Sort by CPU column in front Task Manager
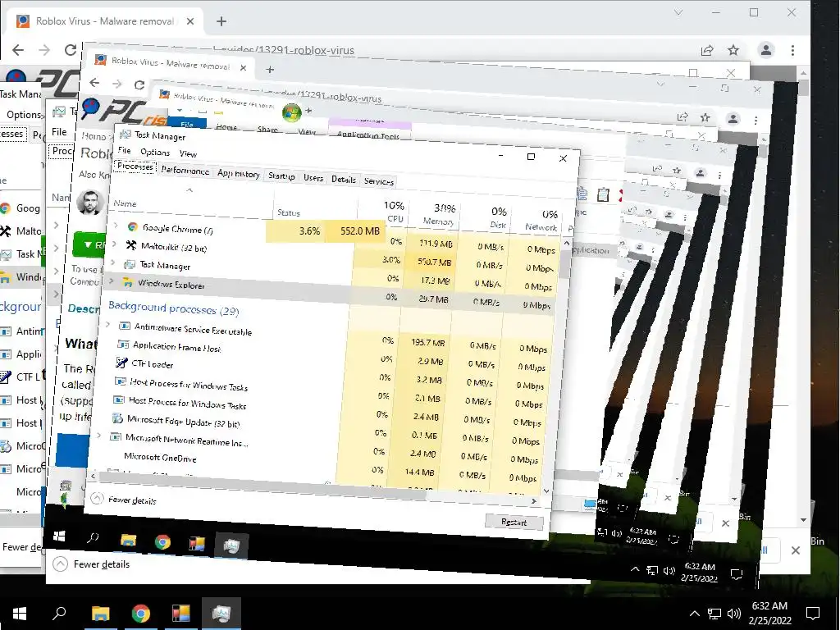 [x=395, y=211]
